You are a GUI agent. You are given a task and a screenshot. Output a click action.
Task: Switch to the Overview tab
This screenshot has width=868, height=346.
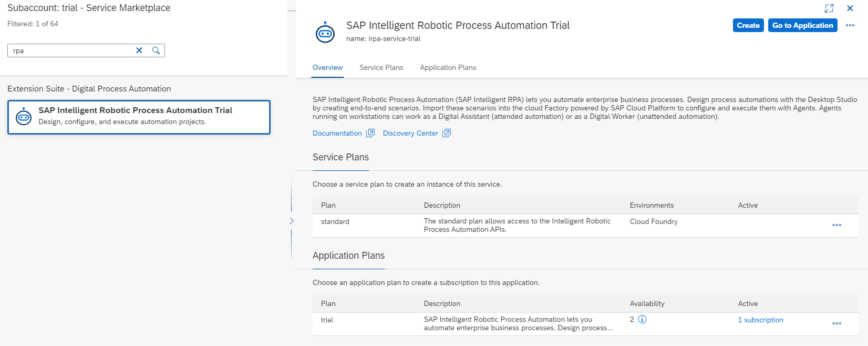click(x=327, y=67)
